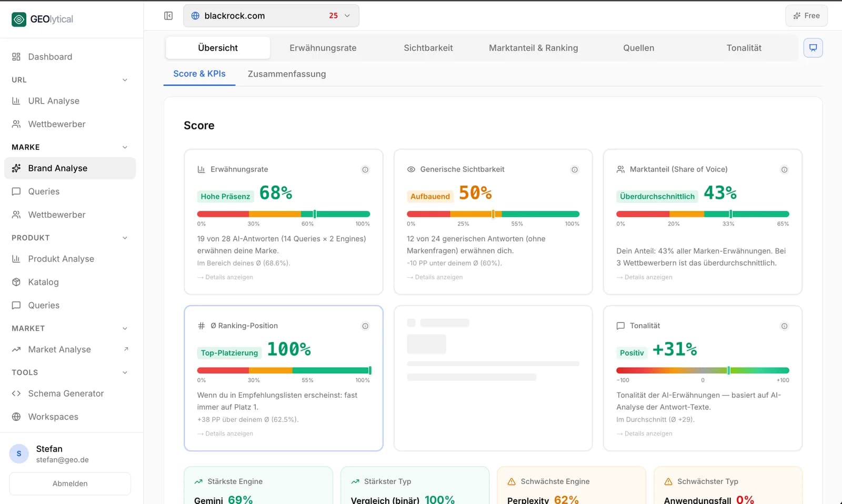The height and width of the screenshot is (504, 842).
Task: Open Workspaces in sidebar
Action: click(70, 417)
